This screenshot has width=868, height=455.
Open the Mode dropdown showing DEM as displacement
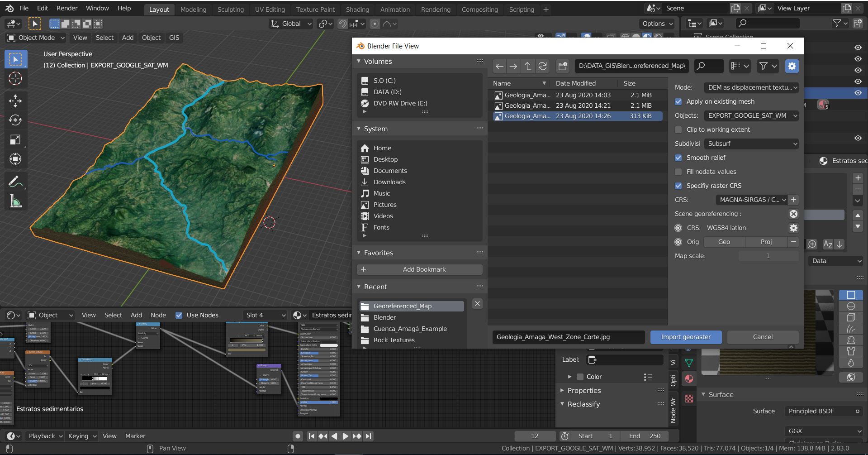[x=751, y=87]
